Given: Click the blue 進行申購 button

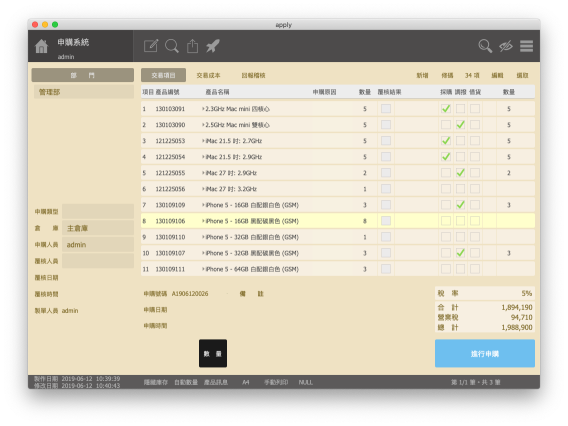Looking at the screenshot, I should [485, 354].
